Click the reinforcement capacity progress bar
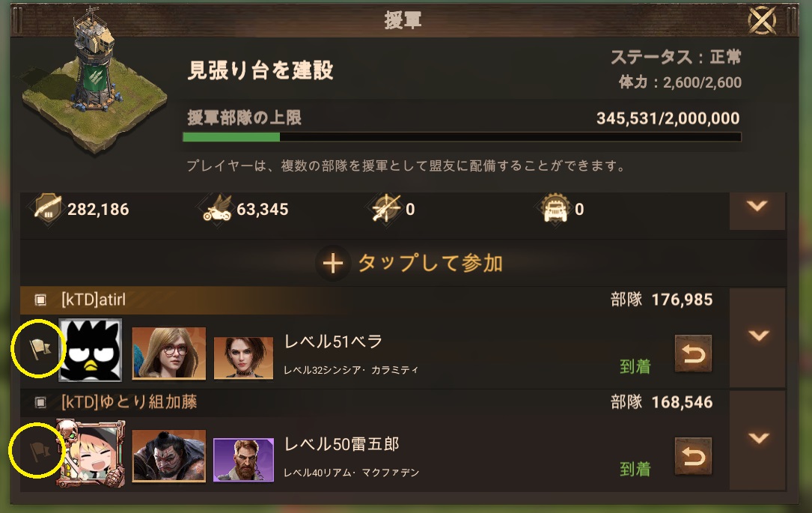The width and height of the screenshot is (812, 513). [462, 137]
